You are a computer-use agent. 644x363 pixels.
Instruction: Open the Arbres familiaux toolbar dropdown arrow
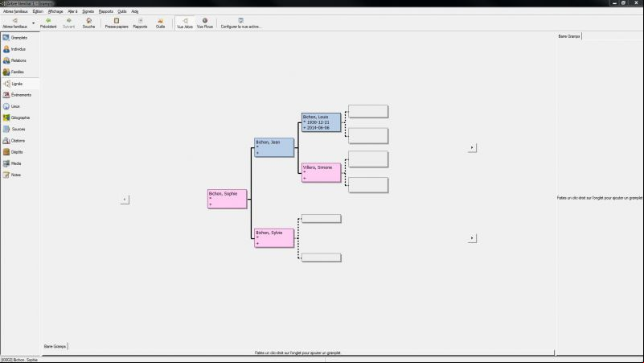(33, 23)
